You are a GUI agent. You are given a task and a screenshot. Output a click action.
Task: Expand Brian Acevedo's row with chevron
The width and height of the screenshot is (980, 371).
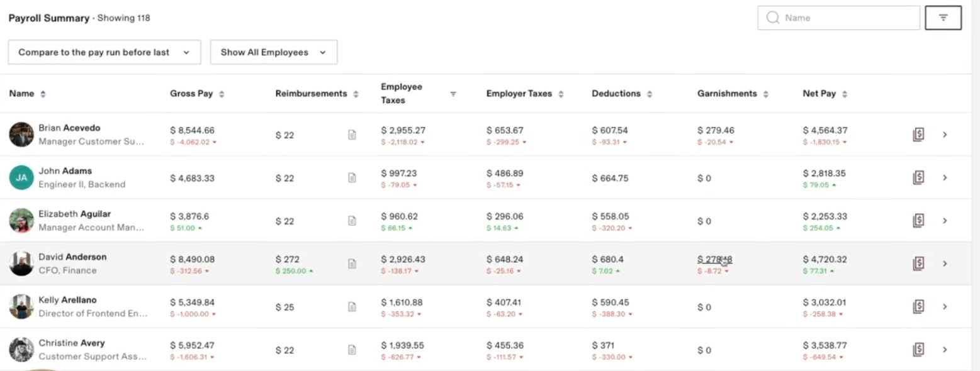[945, 135]
